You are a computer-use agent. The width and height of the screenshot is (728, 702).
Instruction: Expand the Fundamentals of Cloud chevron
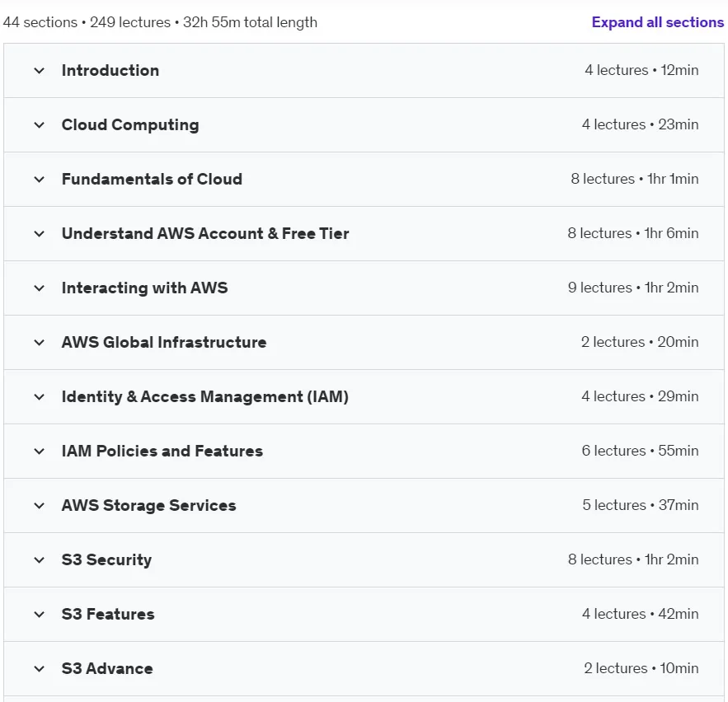pyautogui.click(x=40, y=179)
